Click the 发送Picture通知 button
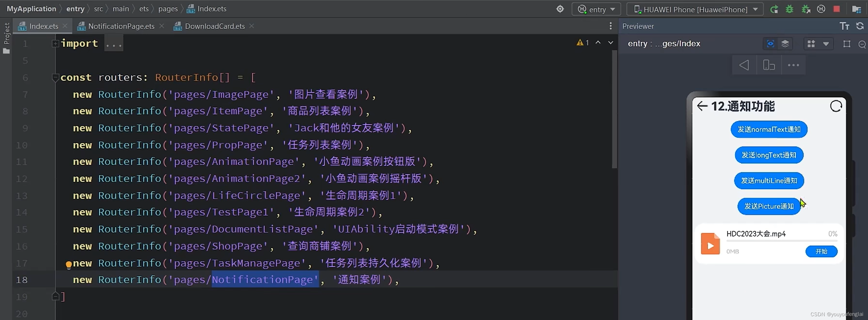 point(769,206)
